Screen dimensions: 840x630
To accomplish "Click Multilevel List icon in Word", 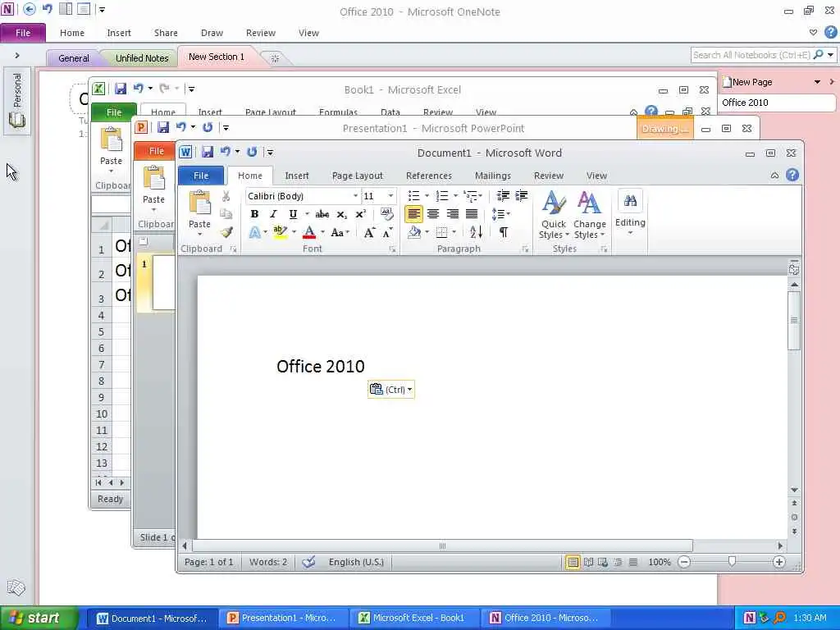I will (470, 195).
